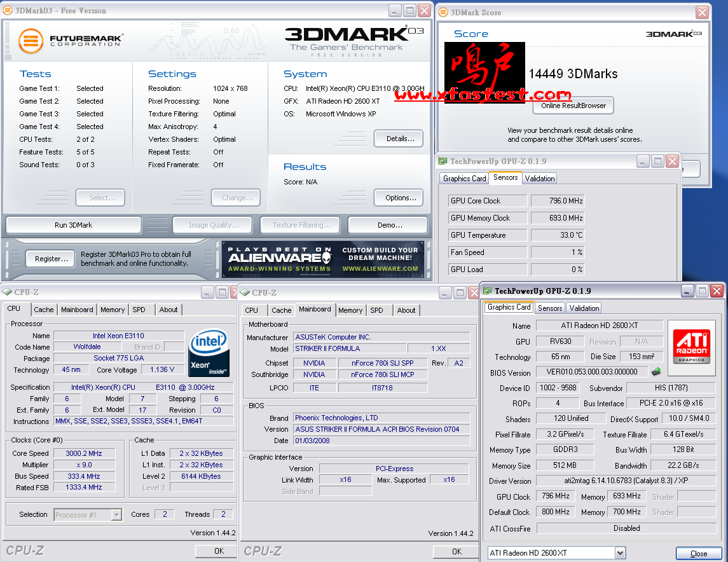
Task: Click the BIOS save icon beside BIOS Version
Action: click(656, 372)
